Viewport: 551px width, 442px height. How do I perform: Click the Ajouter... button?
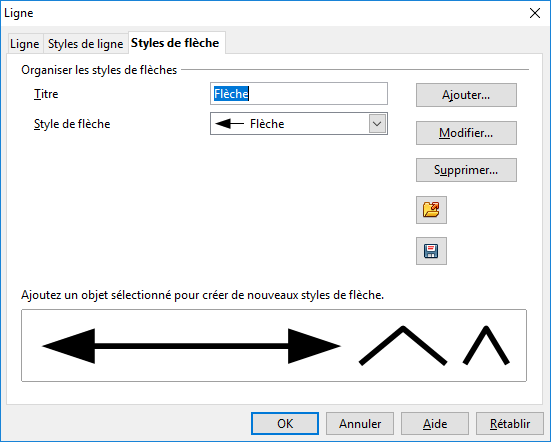466,95
